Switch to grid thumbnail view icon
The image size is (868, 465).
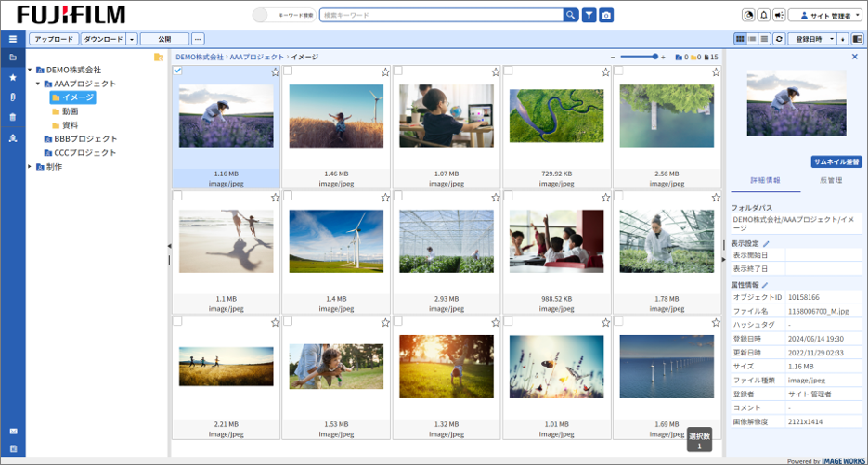740,39
